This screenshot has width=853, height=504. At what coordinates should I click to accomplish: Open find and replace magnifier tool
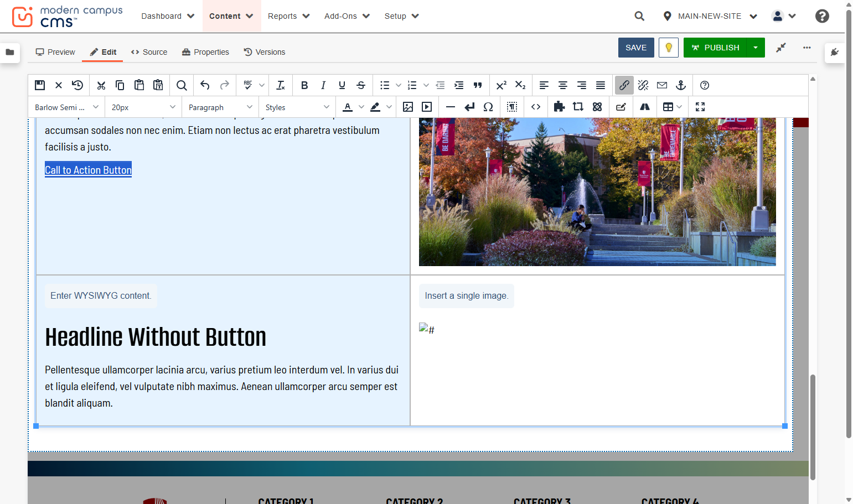pyautogui.click(x=182, y=85)
